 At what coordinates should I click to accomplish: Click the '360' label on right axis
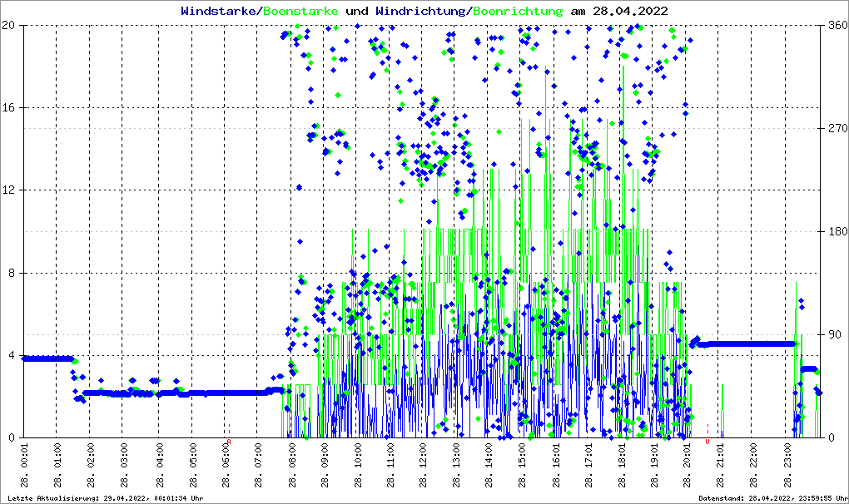836,25
